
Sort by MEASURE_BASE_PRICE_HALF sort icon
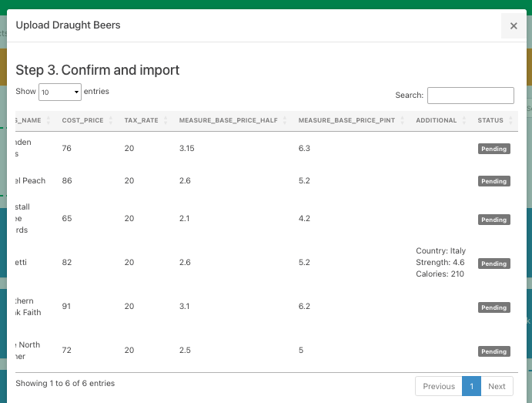click(x=285, y=121)
